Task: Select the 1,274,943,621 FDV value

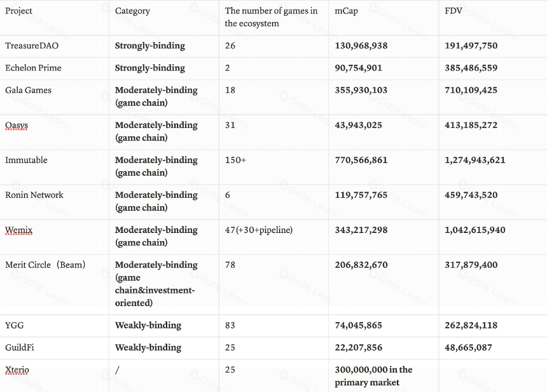Action: [x=474, y=160]
